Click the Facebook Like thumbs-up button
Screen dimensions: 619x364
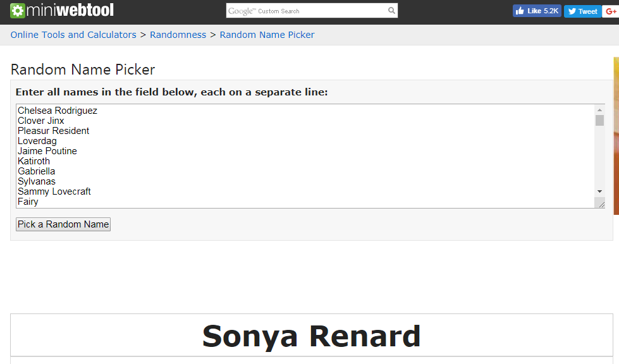coord(537,11)
